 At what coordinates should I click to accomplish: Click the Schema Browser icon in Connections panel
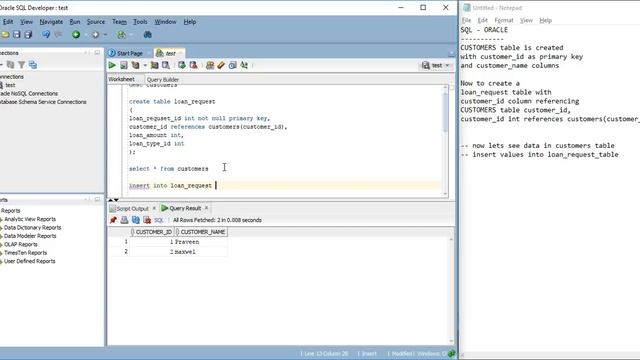pyautogui.click(x=33, y=64)
